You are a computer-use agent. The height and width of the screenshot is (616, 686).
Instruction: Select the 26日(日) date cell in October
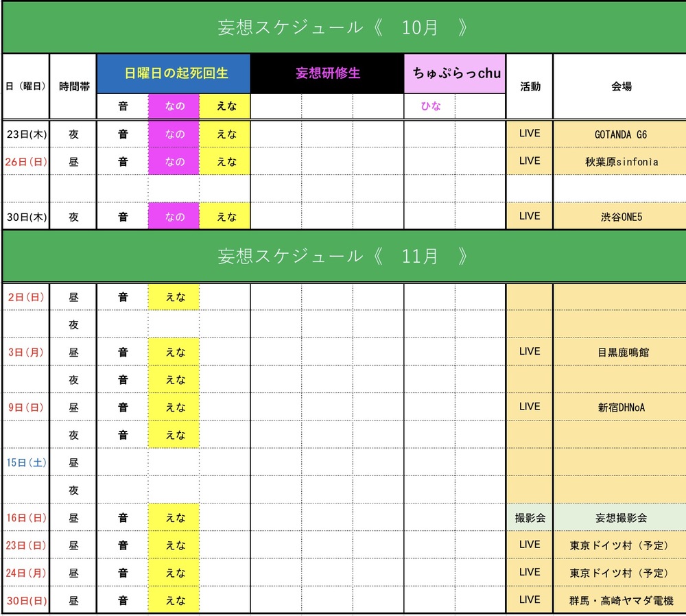[x=26, y=162]
